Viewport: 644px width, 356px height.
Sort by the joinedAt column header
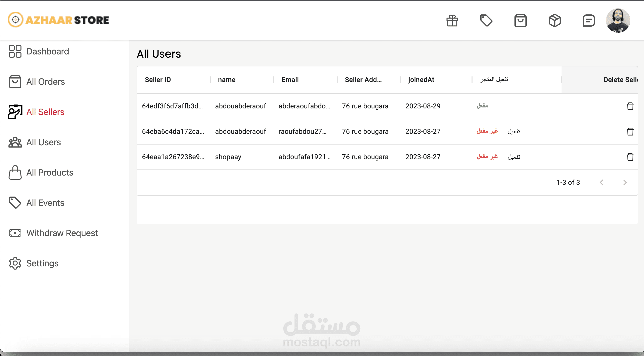pyautogui.click(x=421, y=80)
